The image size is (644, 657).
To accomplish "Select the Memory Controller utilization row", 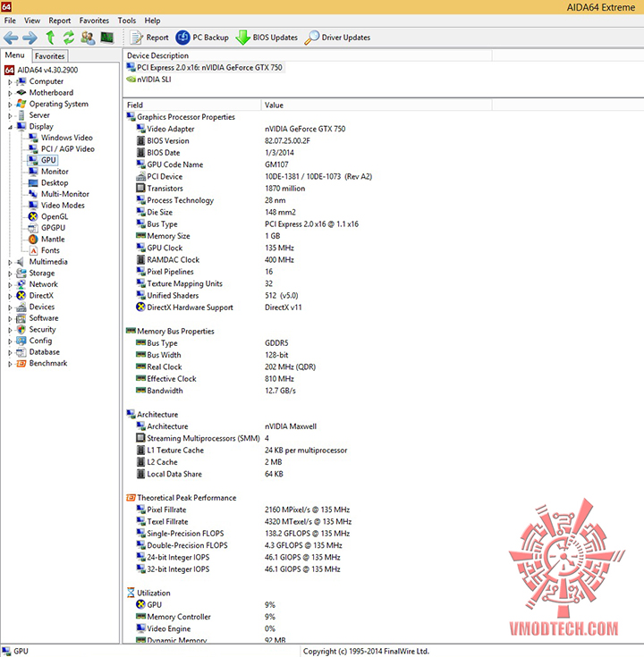I will click(x=206, y=617).
